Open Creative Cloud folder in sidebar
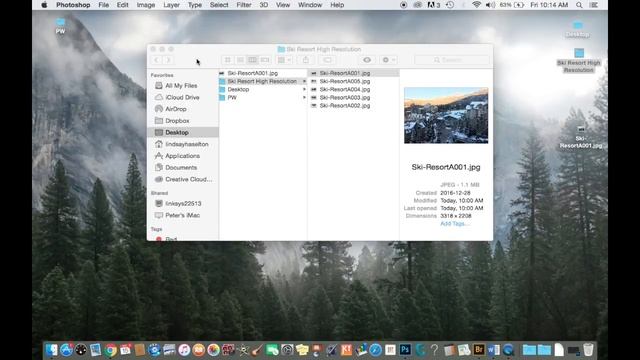This screenshot has height=360, width=640. [x=189, y=179]
